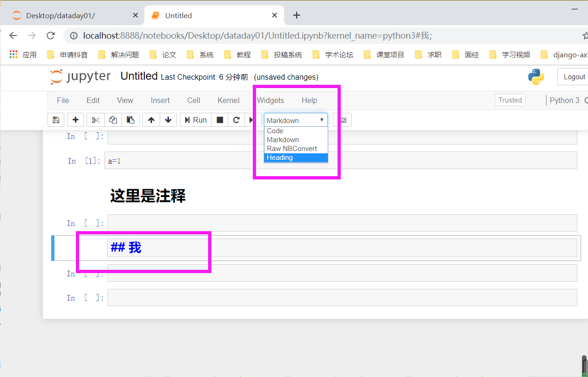Open the 求职 bookmark folder

click(428, 55)
